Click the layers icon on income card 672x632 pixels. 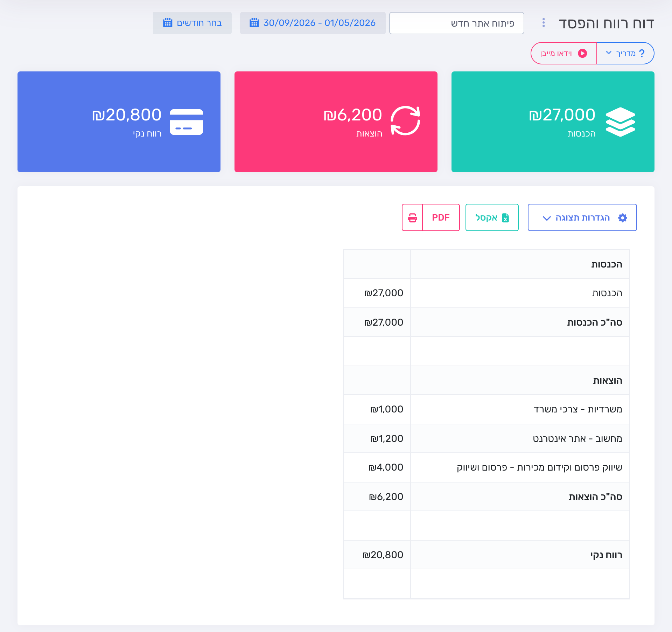[x=620, y=122]
